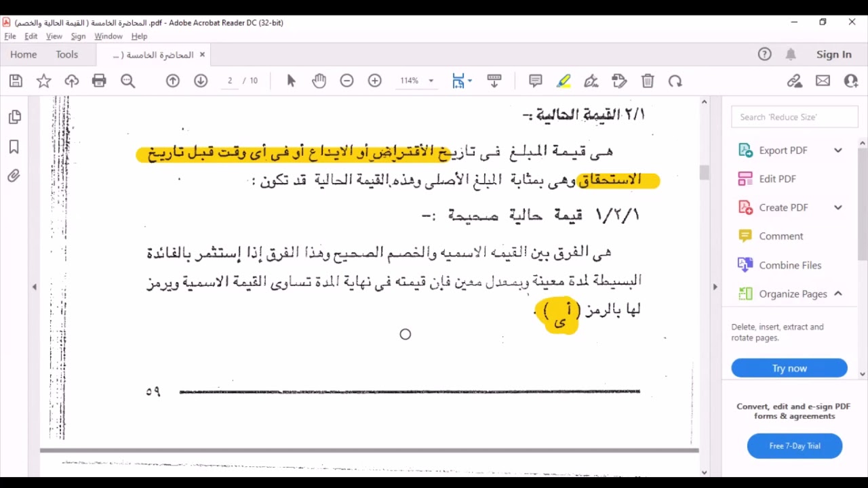Start the Free 7-Day Trial
Image resolution: width=868 pixels, height=488 pixels.
pos(795,446)
